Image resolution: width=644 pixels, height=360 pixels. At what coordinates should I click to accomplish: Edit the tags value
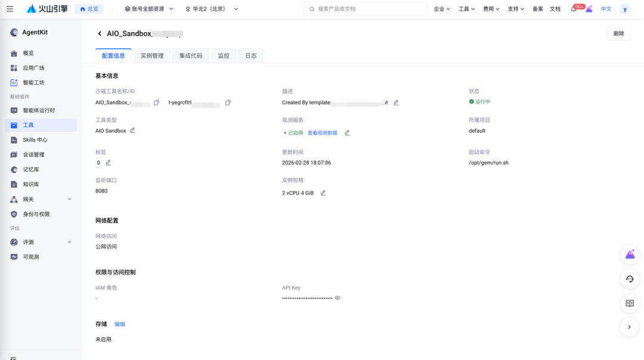point(109,163)
